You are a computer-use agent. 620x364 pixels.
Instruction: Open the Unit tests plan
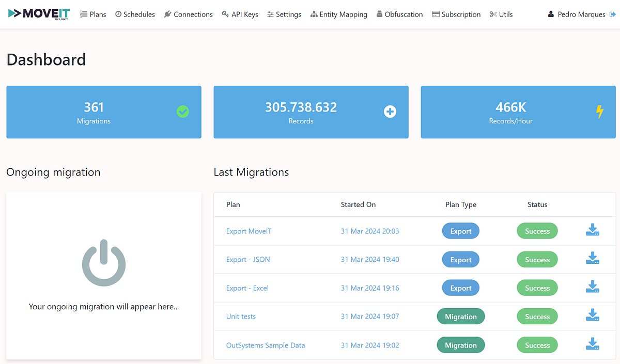click(241, 316)
